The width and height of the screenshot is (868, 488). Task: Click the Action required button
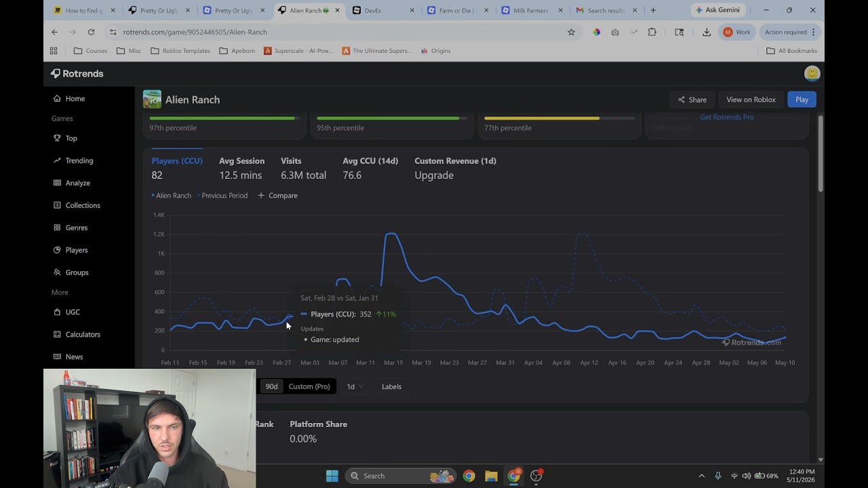(790, 32)
